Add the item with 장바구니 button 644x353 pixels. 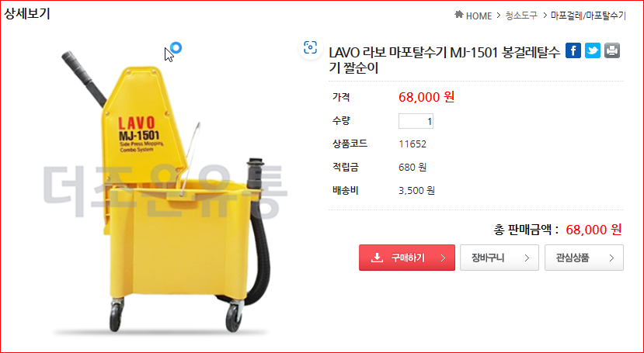click(x=499, y=258)
